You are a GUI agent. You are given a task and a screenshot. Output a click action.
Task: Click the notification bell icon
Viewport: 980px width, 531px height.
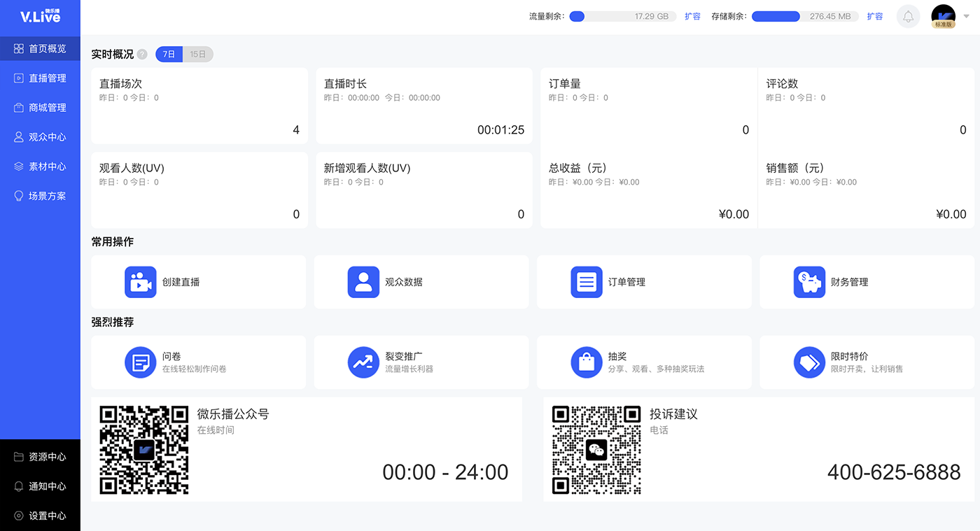pyautogui.click(x=908, y=16)
